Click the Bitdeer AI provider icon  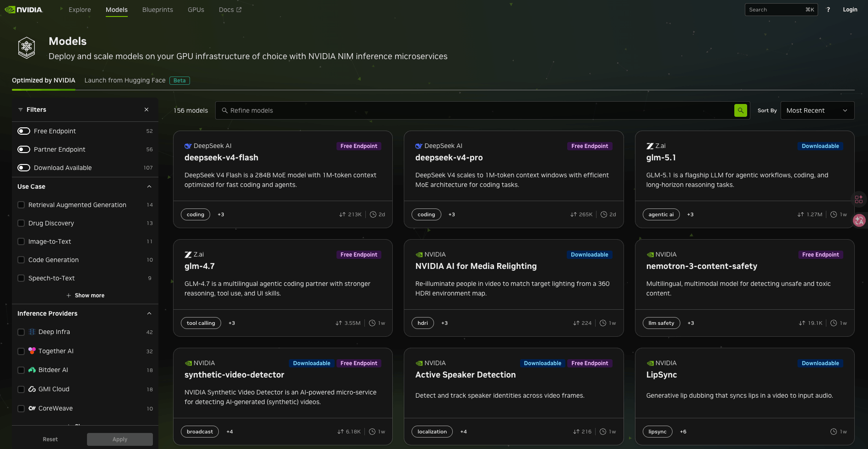tap(32, 370)
